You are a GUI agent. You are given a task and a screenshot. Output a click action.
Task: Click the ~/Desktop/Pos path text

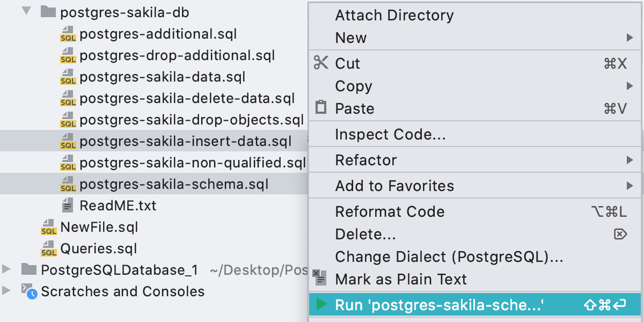tap(259, 270)
